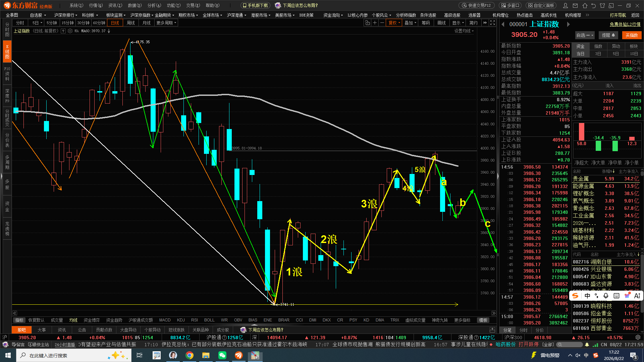Click the chart's horizontal scrollbar
This screenshot has width=644, height=362.
point(254,313)
